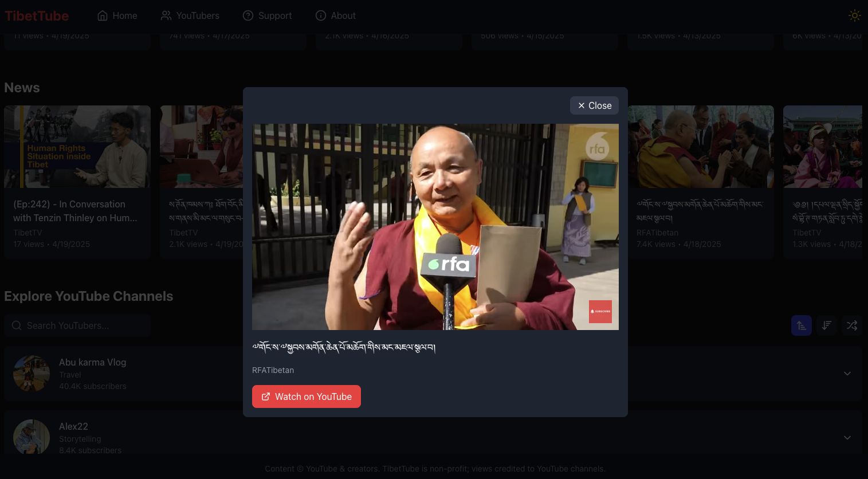This screenshot has height=479, width=868.
Task: Sort channels descending icon
Action: coord(826,325)
